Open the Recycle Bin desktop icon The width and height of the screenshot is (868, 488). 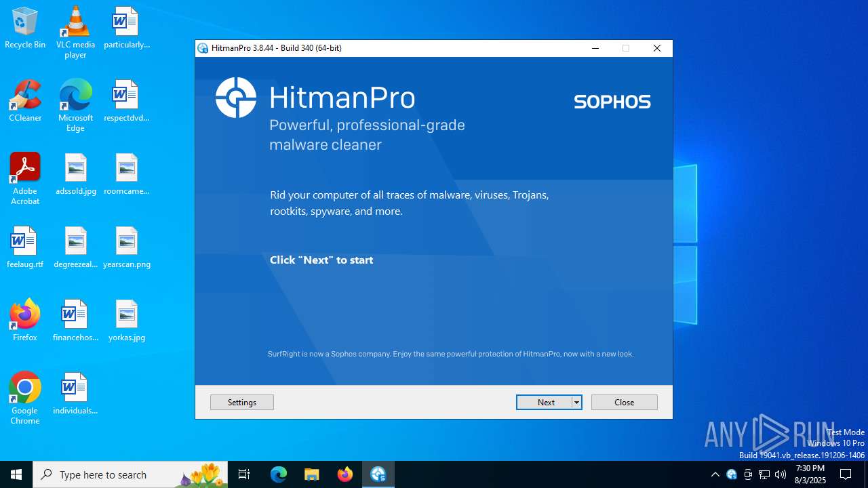pos(25,28)
